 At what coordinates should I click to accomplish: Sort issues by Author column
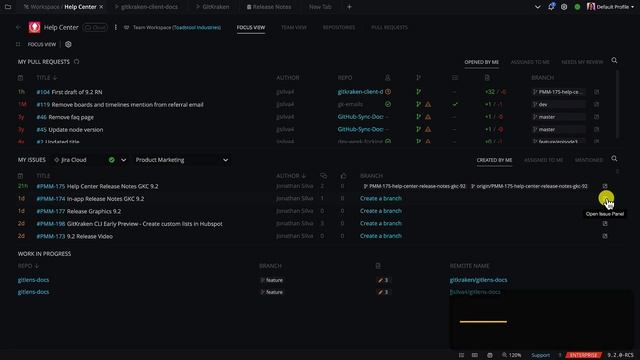pyautogui.click(x=291, y=176)
